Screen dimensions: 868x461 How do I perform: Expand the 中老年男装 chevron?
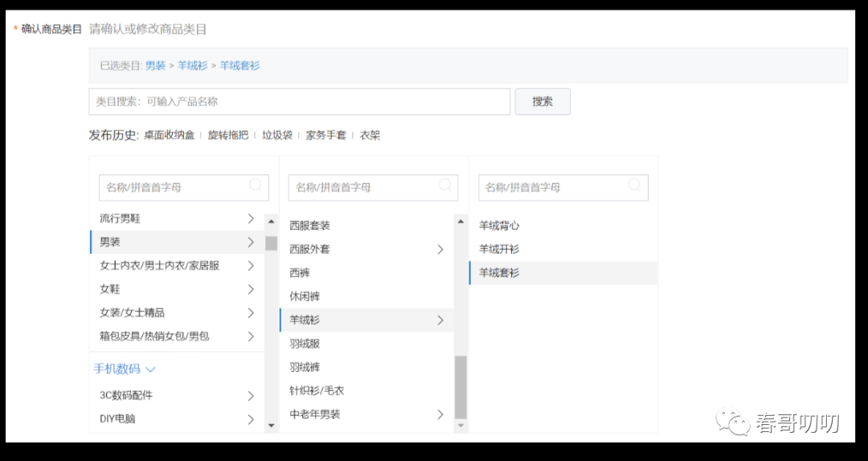click(440, 414)
